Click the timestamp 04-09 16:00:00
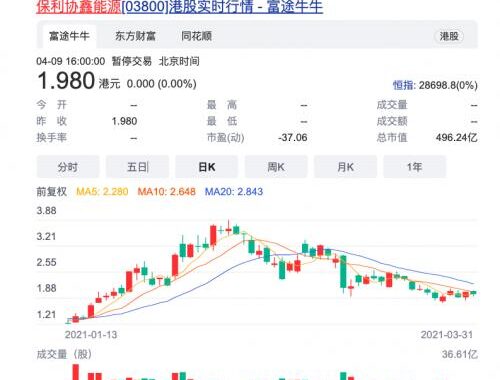This screenshot has width=500, height=380. [x=71, y=61]
